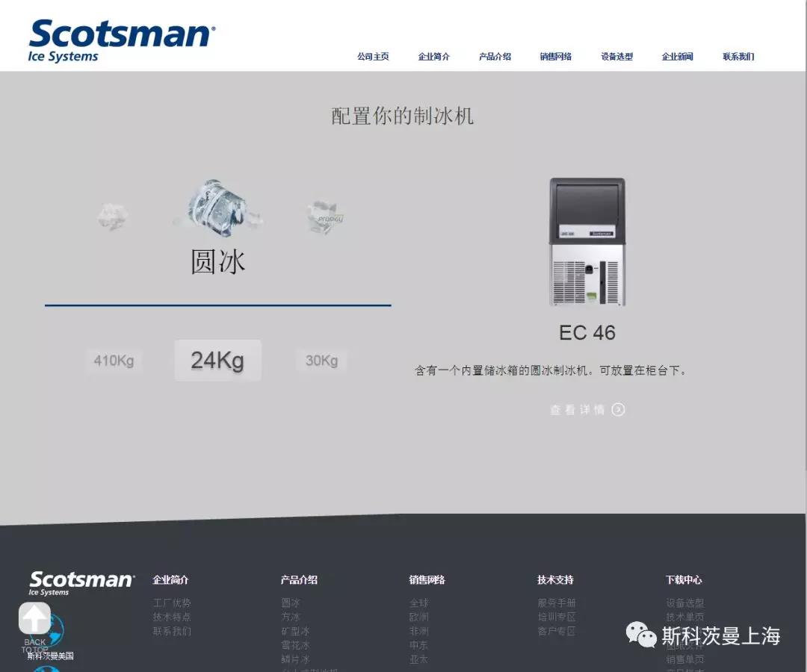
Task: Click footer heading 销售网络
Action: pyautogui.click(x=427, y=580)
